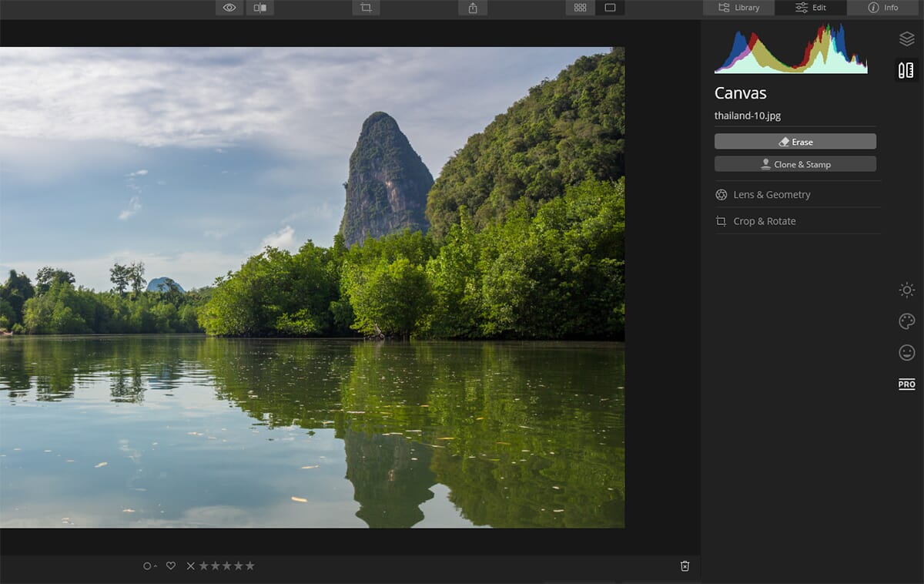Open the Layers panel icon
Viewport: 924px width, 584px height.
click(906, 39)
